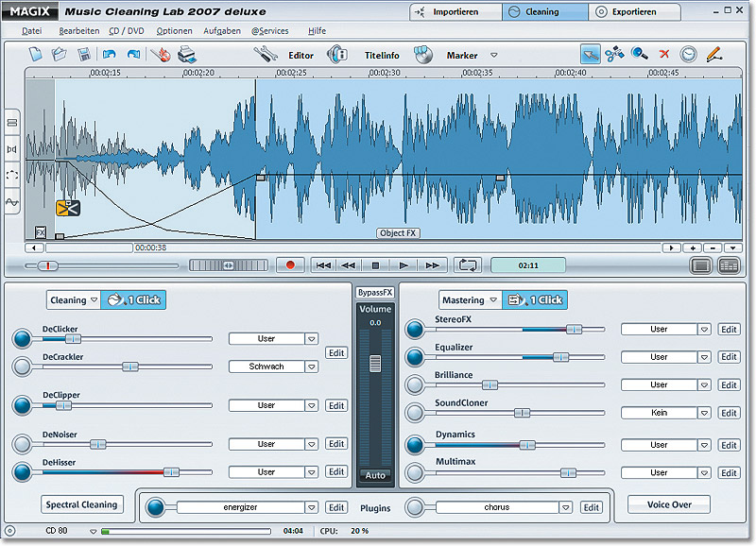Screen dimensions: 756x546
Task: Click the printer icon in toolbar
Action: (186, 55)
